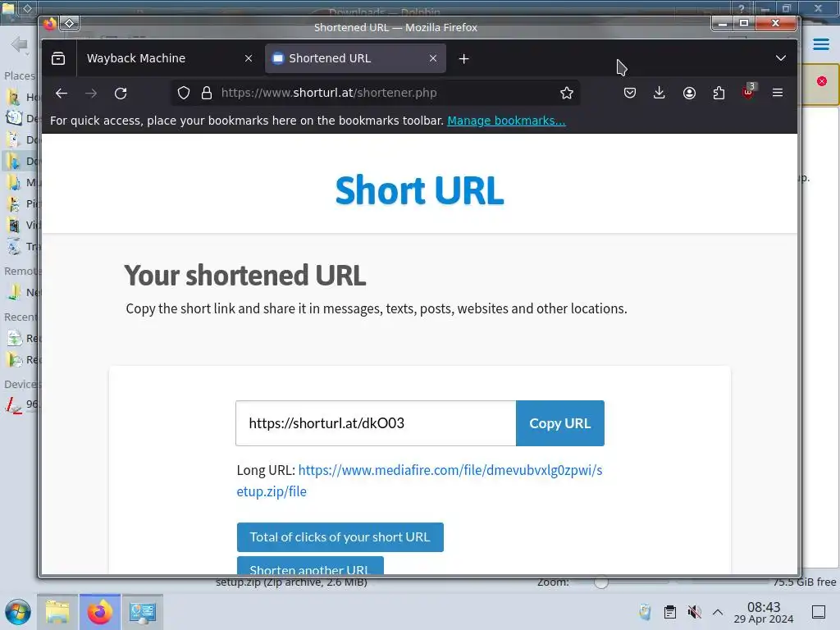Open Firefox hamburger application menu
The image size is (840, 630).
pos(778,94)
